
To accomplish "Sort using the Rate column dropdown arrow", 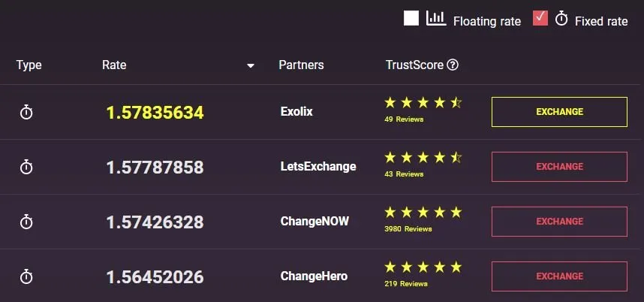I will coord(250,66).
